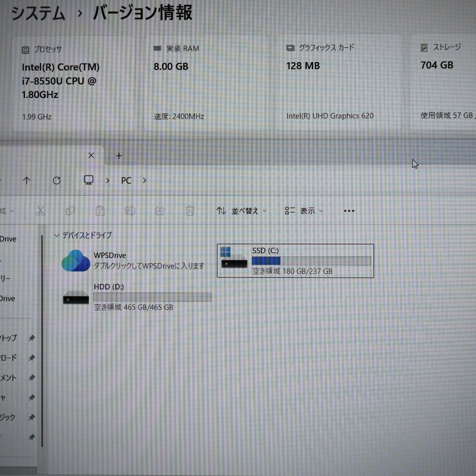Expand chevron after PC in address bar
The height and width of the screenshot is (476, 476).
tap(144, 181)
